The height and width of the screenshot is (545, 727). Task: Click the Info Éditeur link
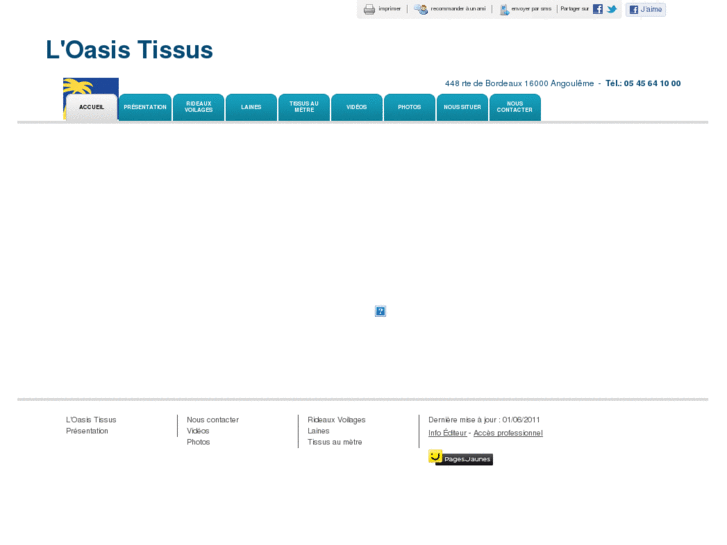pyautogui.click(x=447, y=433)
